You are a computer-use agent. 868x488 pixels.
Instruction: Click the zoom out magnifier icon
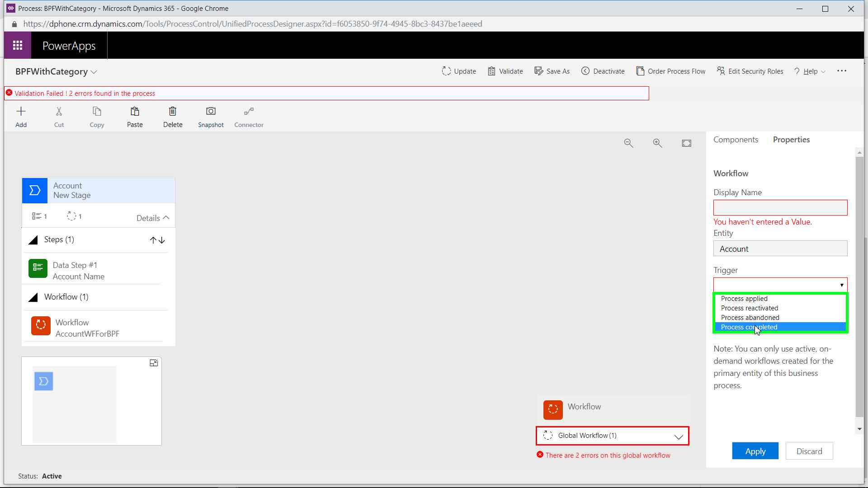(628, 143)
